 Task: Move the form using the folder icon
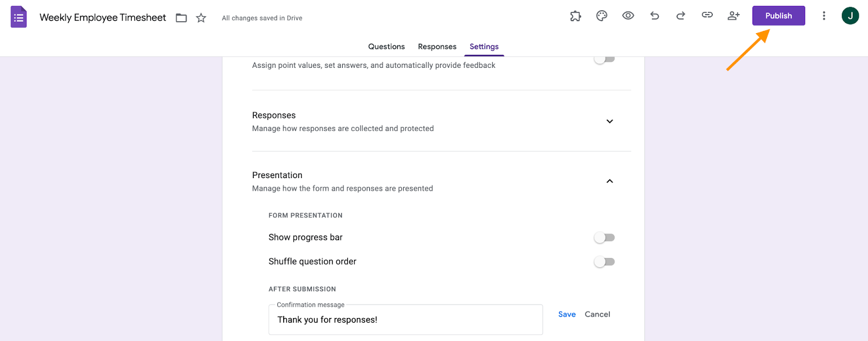(181, 18)
